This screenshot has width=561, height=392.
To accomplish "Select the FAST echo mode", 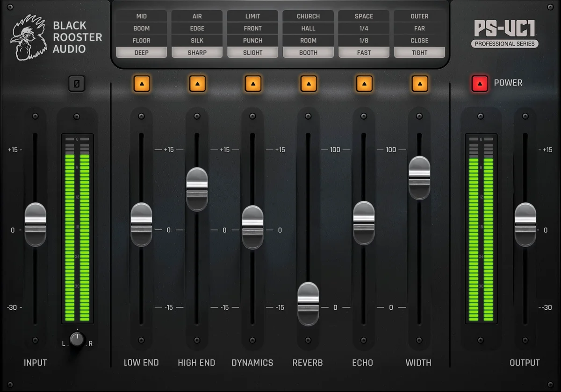I will (x=364, y=52).
